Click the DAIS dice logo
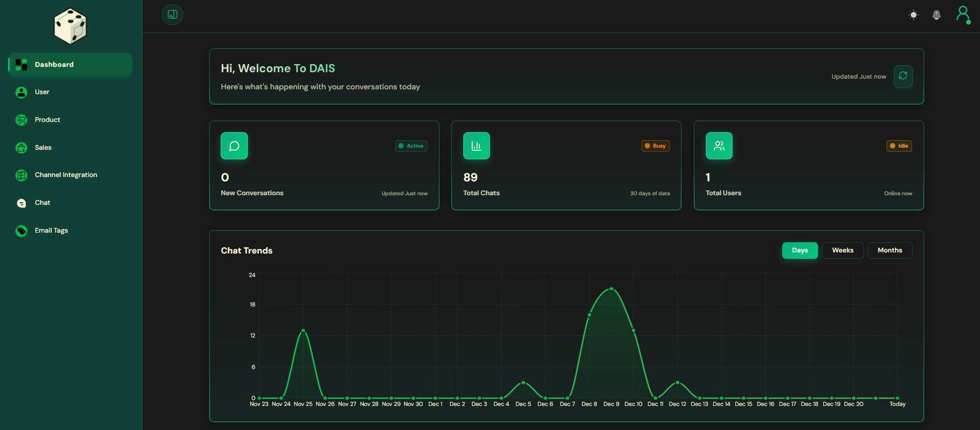The image size is (980, 430). point(70,26)
